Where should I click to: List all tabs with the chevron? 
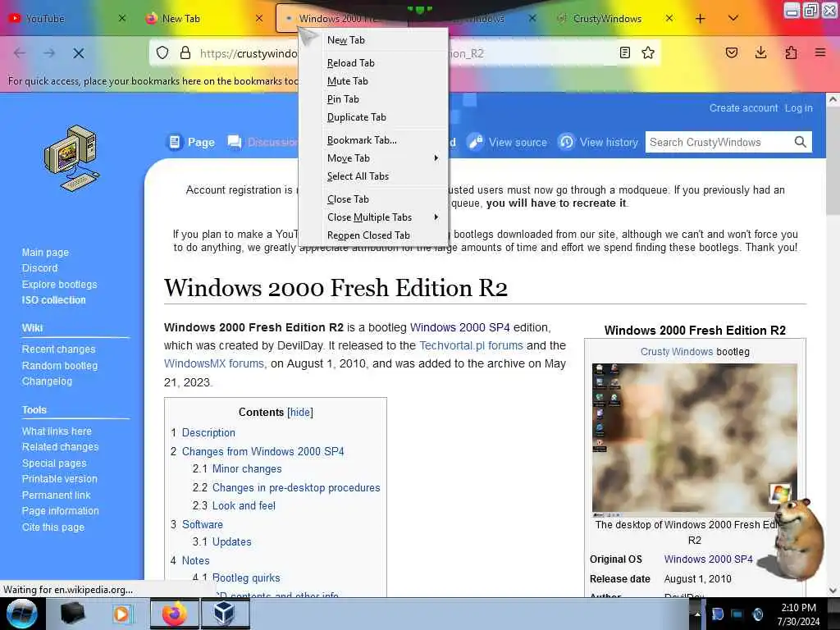click(733, 19)
